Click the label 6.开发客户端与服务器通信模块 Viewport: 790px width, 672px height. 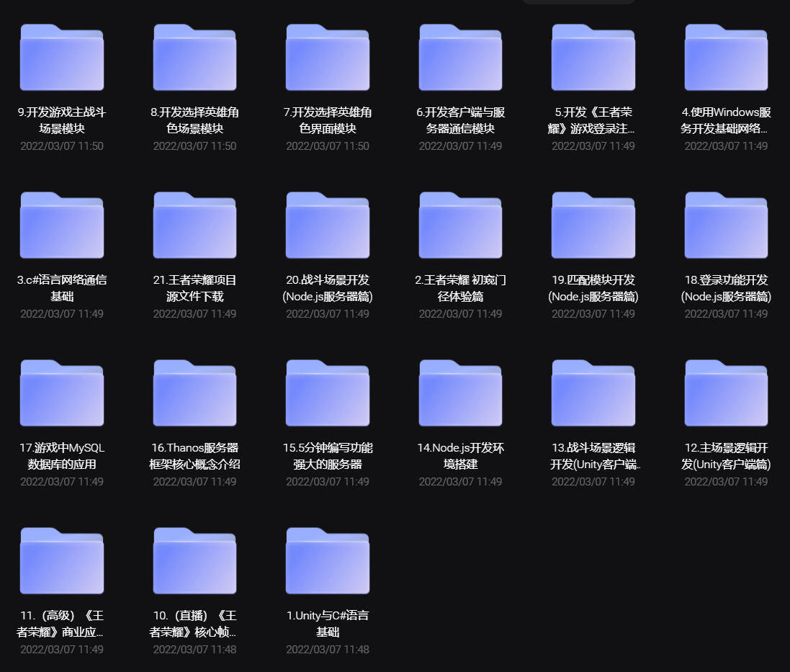tap(460, 120)
